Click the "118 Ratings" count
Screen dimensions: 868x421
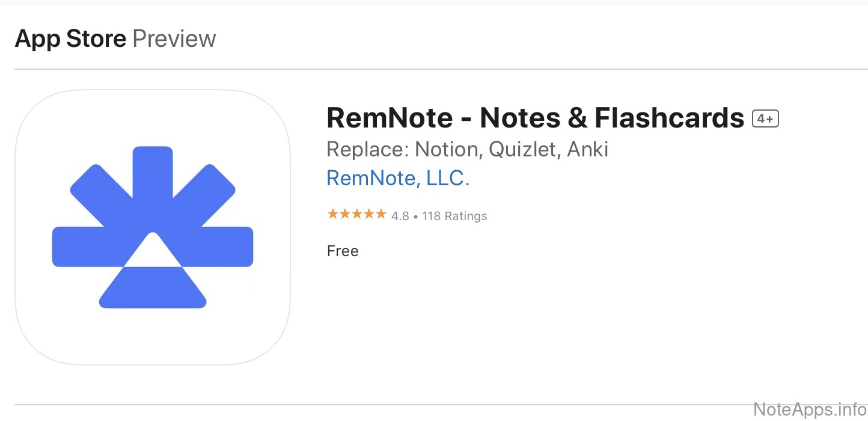tap(454, 216)
